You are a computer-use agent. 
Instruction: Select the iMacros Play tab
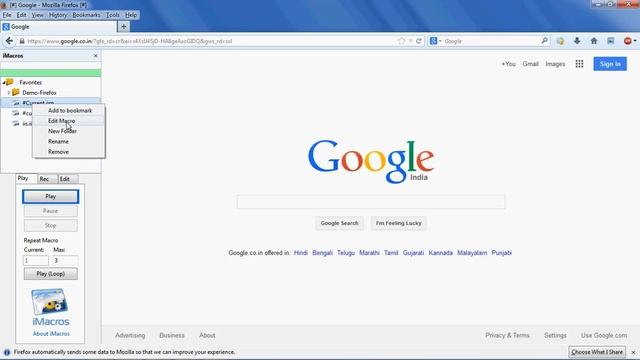tap(26, 178)
